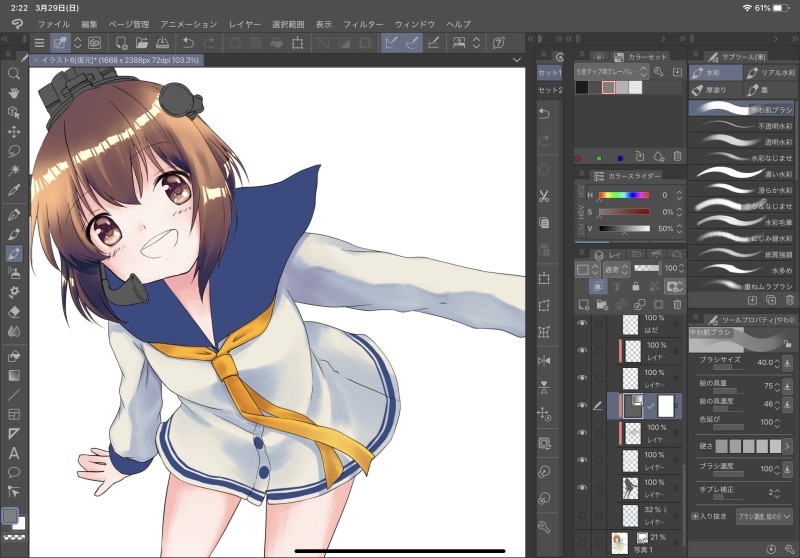Toggle Lock transparent pixels

(654, 287)
